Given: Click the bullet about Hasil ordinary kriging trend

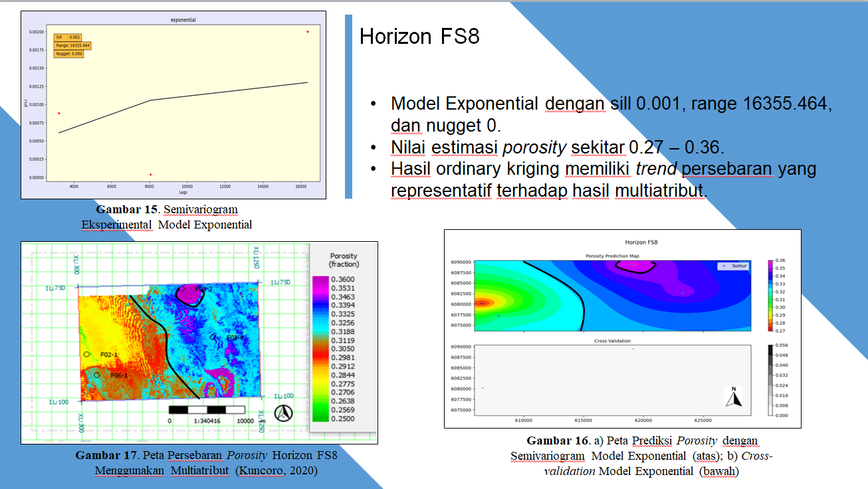Looking at the screenshot, I should pos(603,179).
